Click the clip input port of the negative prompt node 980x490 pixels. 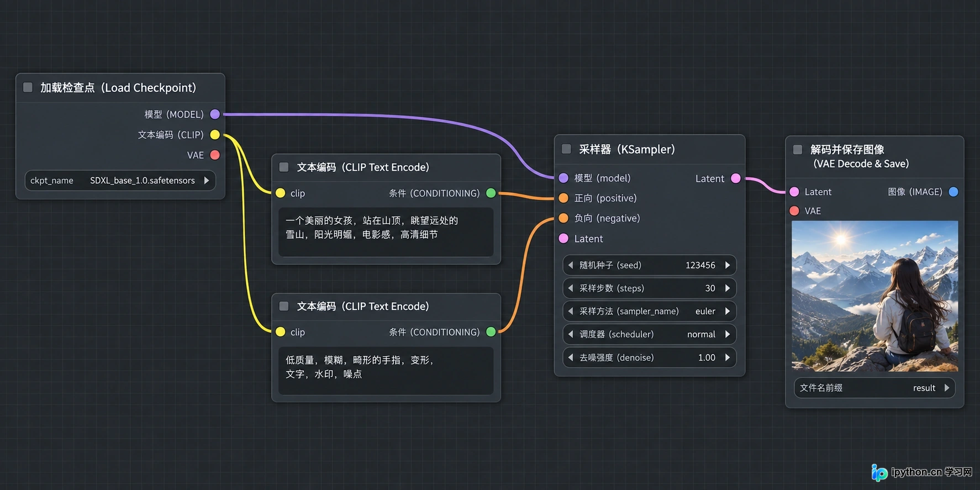pyautogui.click(x=281, y=332)
